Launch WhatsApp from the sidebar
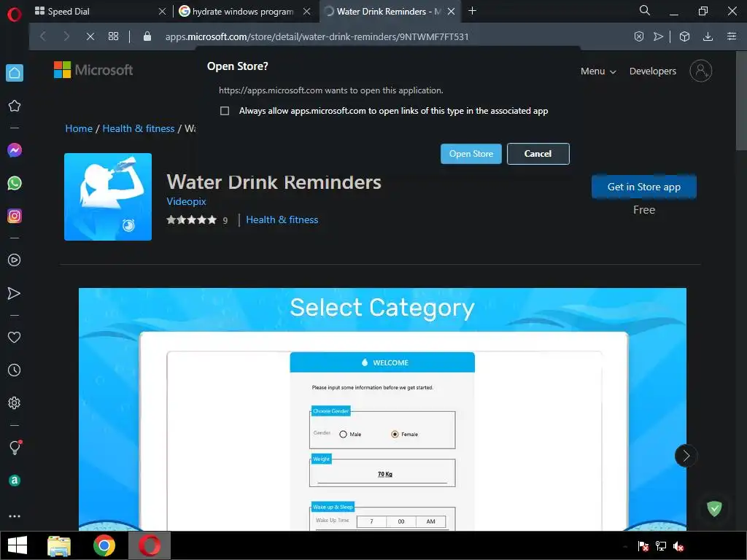This screenshot has width=747, height=560. click(15, 183)
